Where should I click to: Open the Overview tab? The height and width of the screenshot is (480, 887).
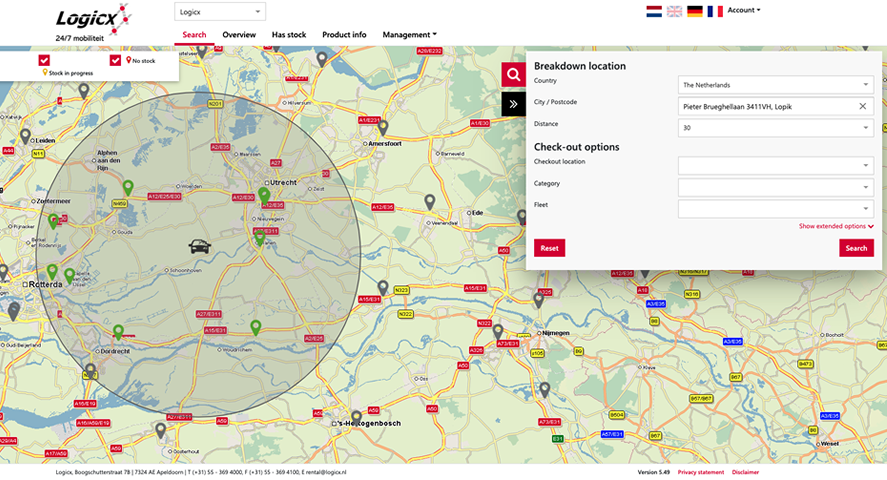click(x=239, y=35)
